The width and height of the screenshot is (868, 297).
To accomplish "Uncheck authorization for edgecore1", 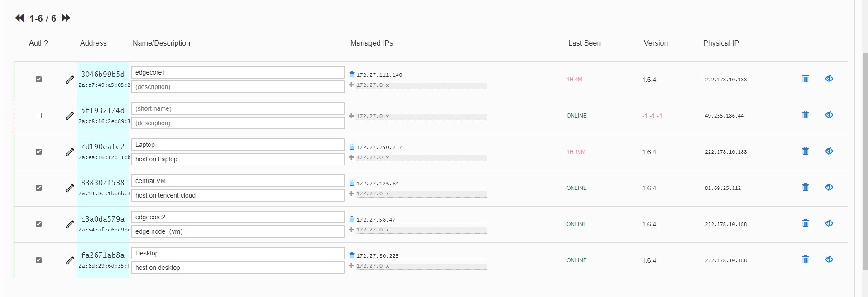I will tap(38, 80).
